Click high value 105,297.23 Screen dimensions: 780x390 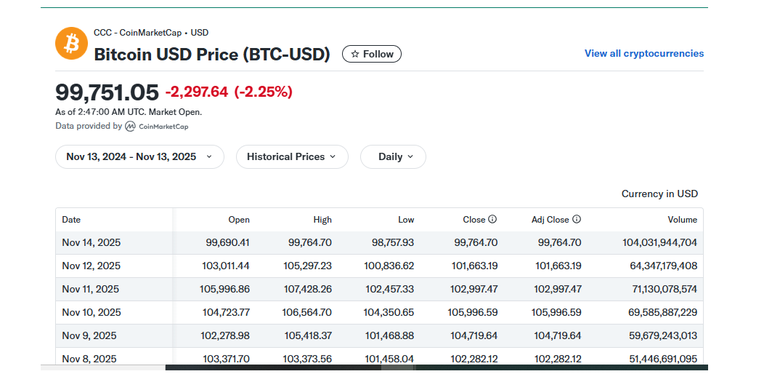tap(308, 266)
